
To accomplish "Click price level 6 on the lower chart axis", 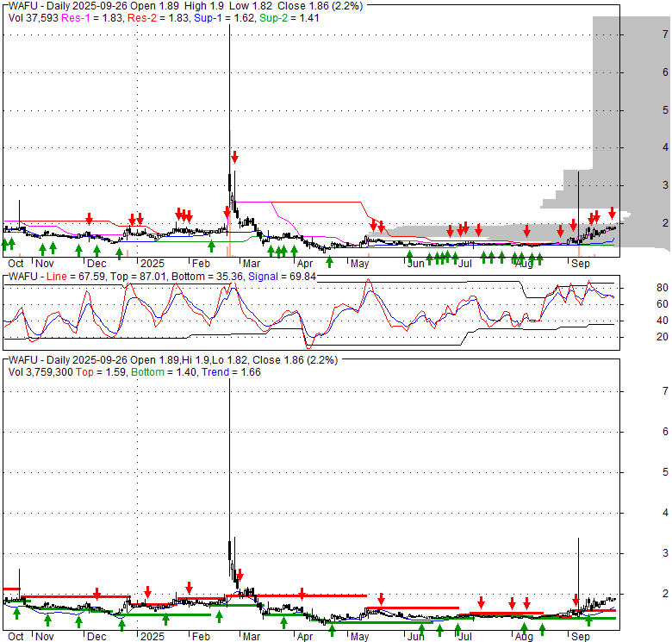I will tap(665, 432).
